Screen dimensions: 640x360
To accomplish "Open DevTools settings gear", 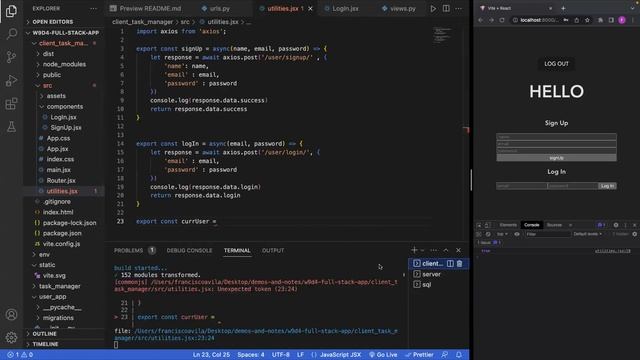I will click(616, 225).
